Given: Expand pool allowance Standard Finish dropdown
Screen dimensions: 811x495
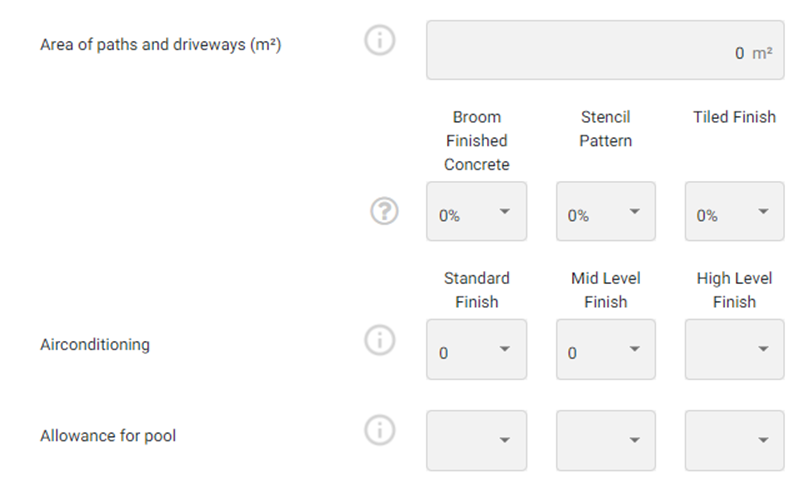Looking at the screenshot, I should click(x=476, y=440).
